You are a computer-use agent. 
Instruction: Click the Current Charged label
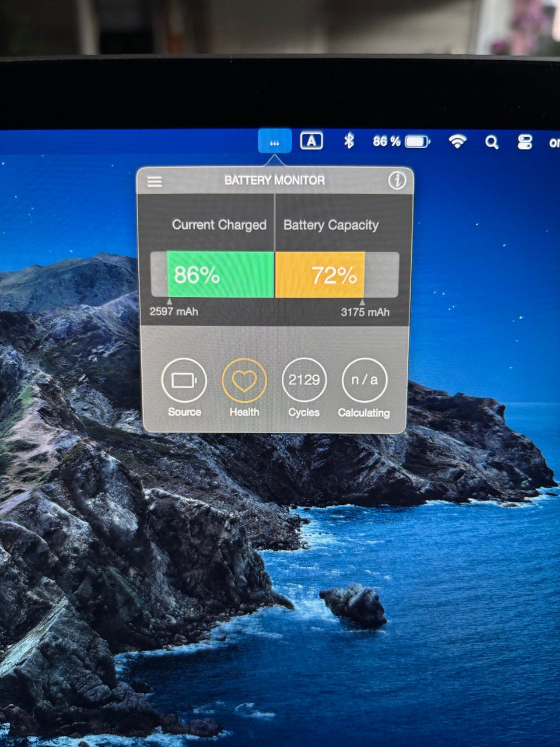[x=219, y=225]
